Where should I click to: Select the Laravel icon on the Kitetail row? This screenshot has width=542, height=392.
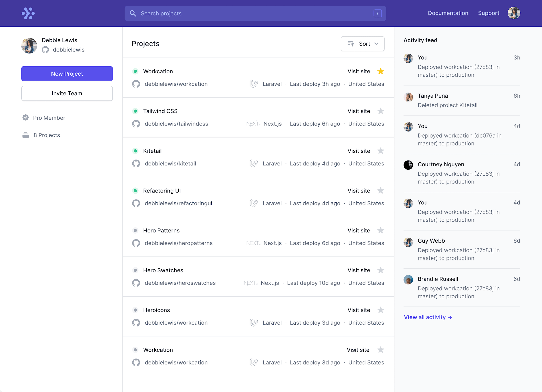254,163
